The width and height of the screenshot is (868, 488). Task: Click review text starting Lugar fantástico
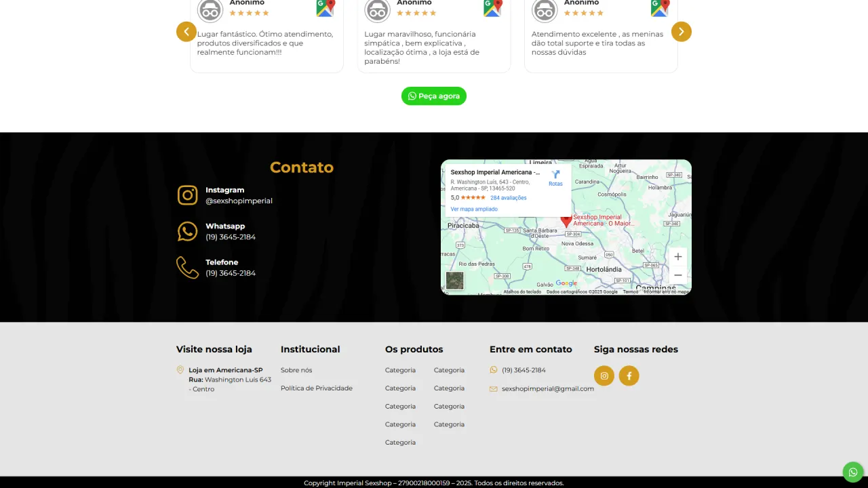[x=265, y=43]
